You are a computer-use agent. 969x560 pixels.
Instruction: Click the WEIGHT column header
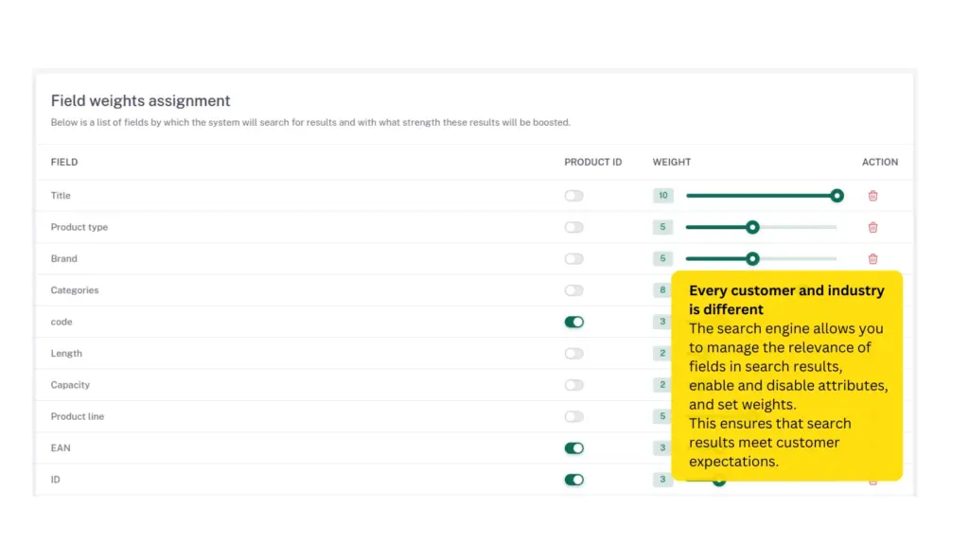pyautogui.click(x=672, y=162)
